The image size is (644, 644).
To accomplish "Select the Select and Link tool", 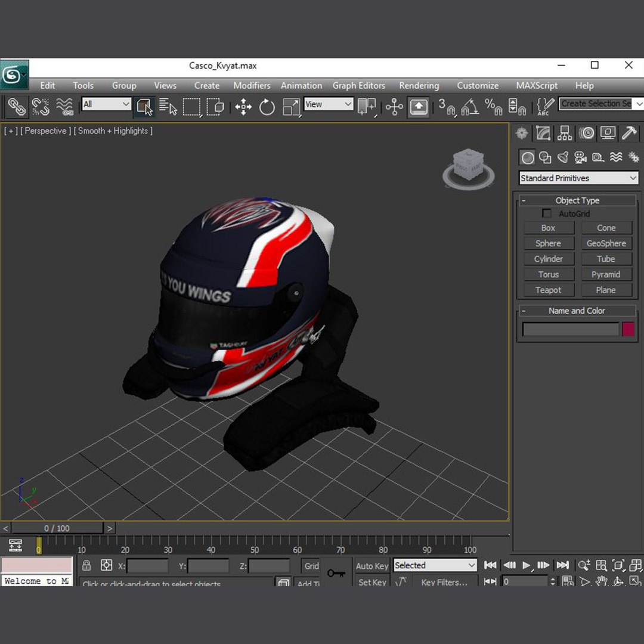I will coord(17,106).
